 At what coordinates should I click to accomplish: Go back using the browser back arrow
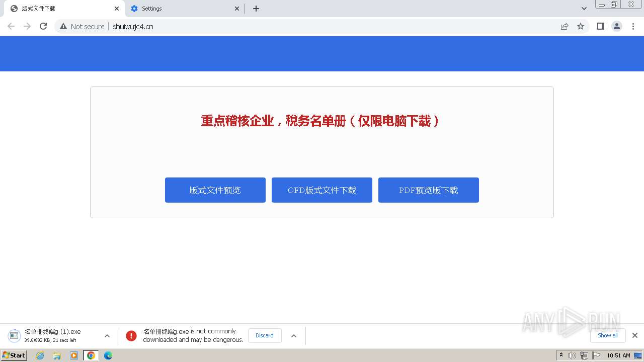[11, 26]
